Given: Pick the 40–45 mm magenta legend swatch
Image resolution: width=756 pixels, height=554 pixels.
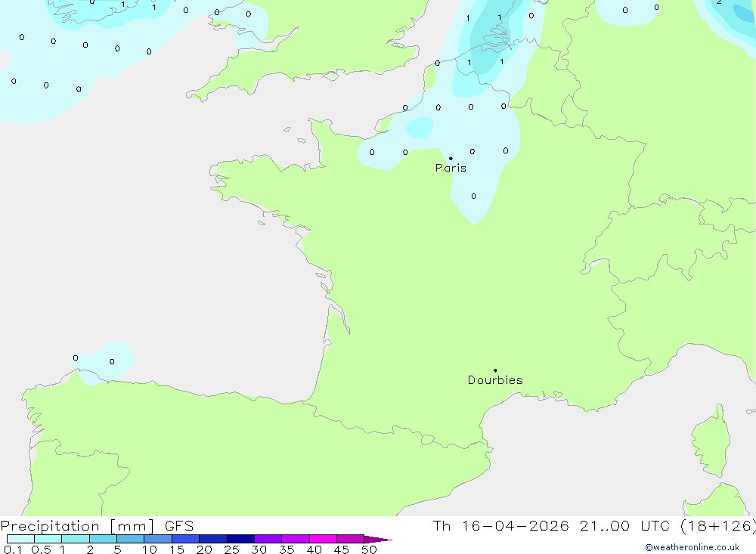Looking at the screenshot, I should click(x=323, y=539).
